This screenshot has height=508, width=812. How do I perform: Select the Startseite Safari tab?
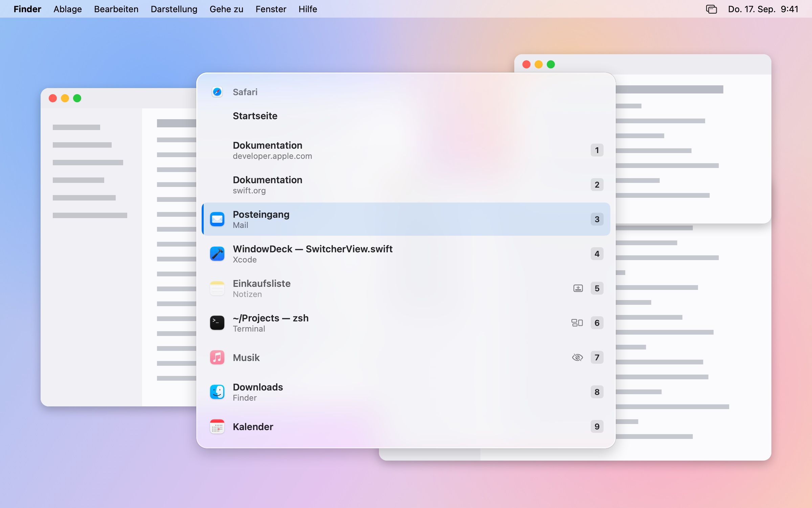406,116
